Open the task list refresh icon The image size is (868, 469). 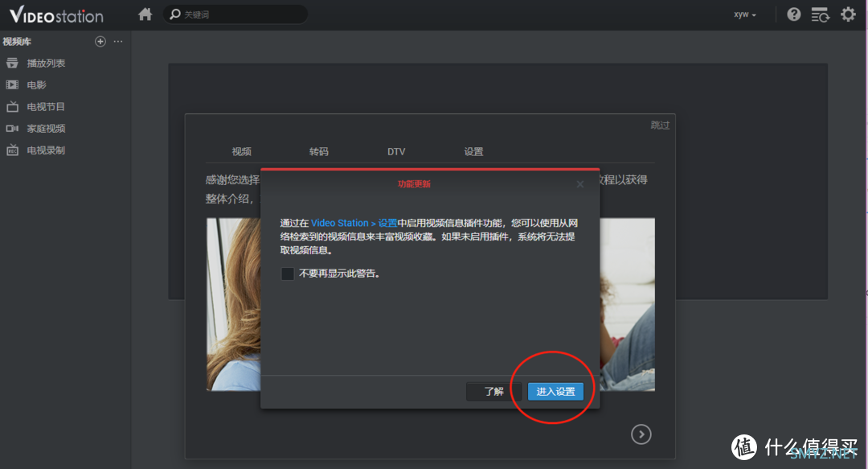click(820, 15)
